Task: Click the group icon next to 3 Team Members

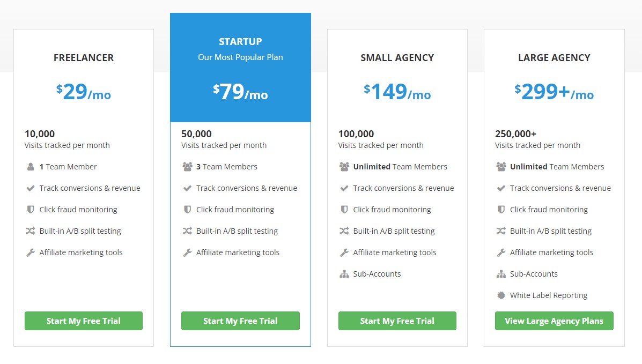Action: point(187,167)
